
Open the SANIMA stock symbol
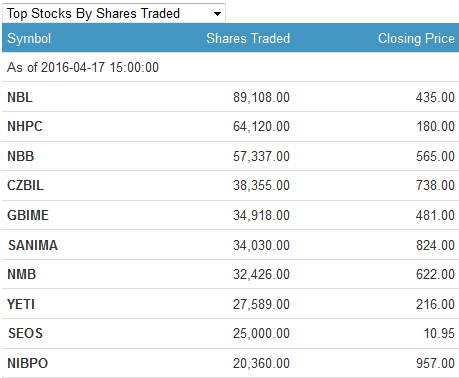33,245
